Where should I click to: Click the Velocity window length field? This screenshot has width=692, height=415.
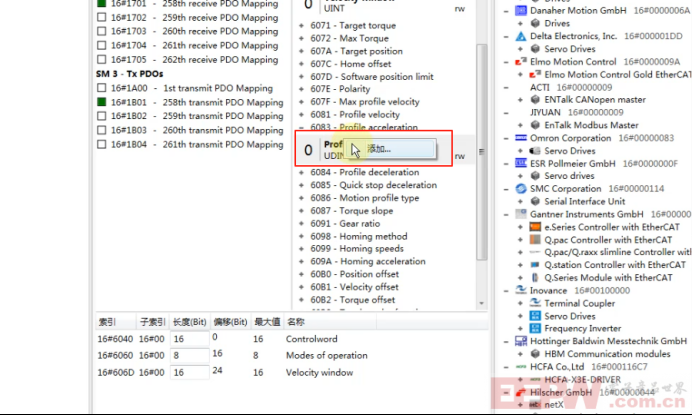tap(190, 373)
